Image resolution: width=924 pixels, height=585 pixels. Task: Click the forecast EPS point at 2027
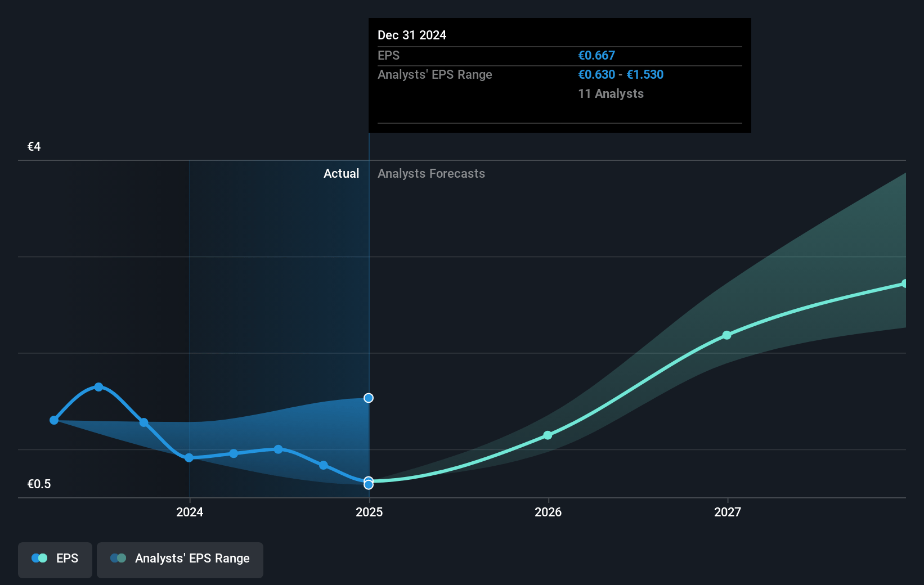click(726, 335)
